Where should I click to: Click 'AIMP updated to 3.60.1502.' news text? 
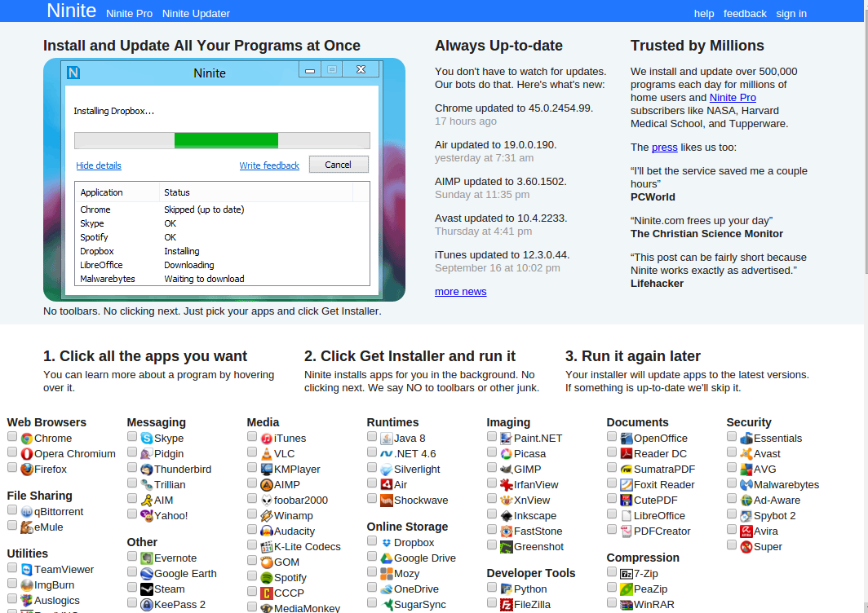pyautogui.click(x=500, y=182)
